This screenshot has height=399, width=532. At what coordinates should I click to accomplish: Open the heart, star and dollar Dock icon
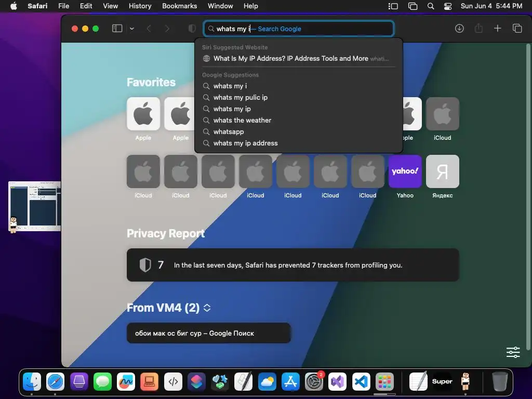(x=220, y=381)
